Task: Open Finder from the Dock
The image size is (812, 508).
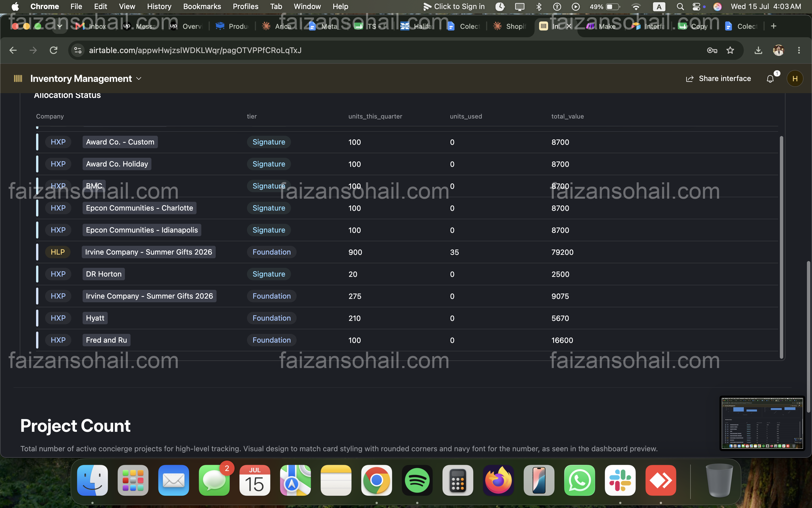Action: (92, 480)
